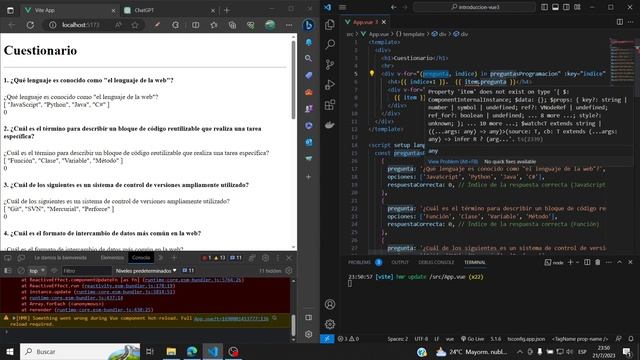Screen dimensions: 640x360
Task: Select the Vite App browser tab
Action: coord(69,10)
